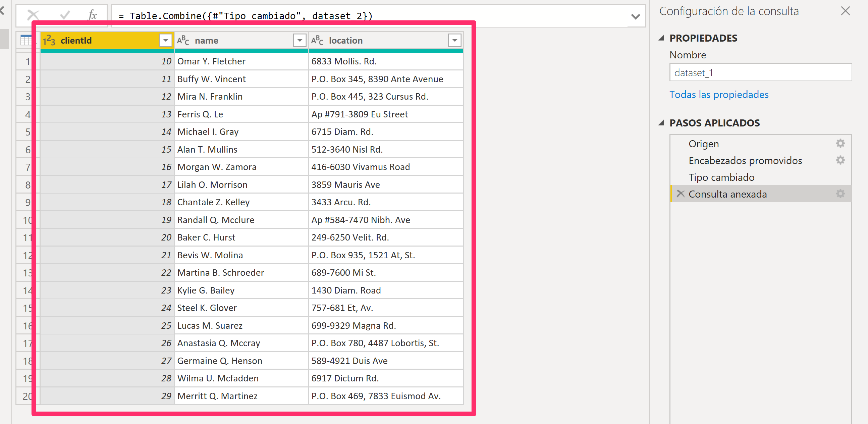Viewport: 868px width, 424px height.
Task: Click the clientId cell with value 10
Action: click(107, 61)
